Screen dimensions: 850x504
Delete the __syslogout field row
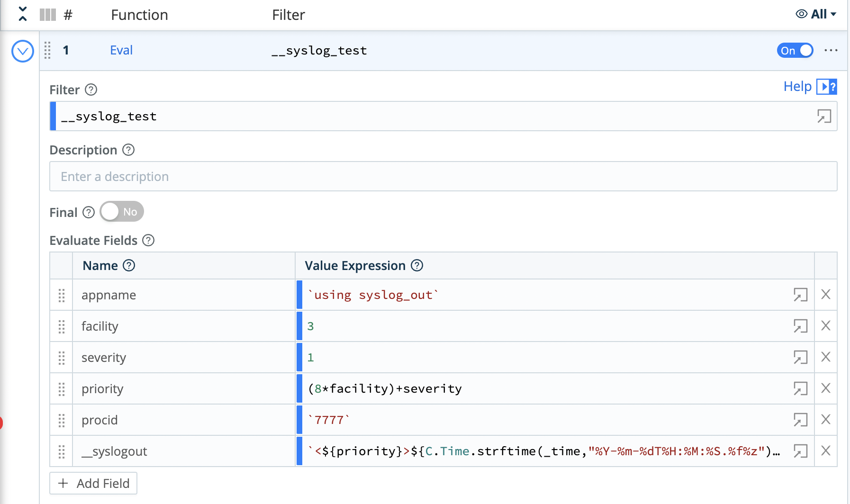coord(826,450)
